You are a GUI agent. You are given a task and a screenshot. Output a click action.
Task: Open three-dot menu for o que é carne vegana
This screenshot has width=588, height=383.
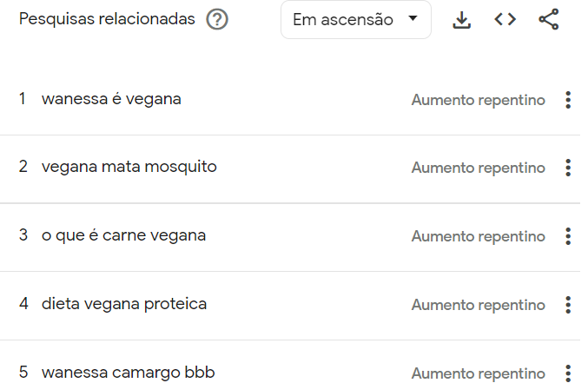(x=568, y=236)
